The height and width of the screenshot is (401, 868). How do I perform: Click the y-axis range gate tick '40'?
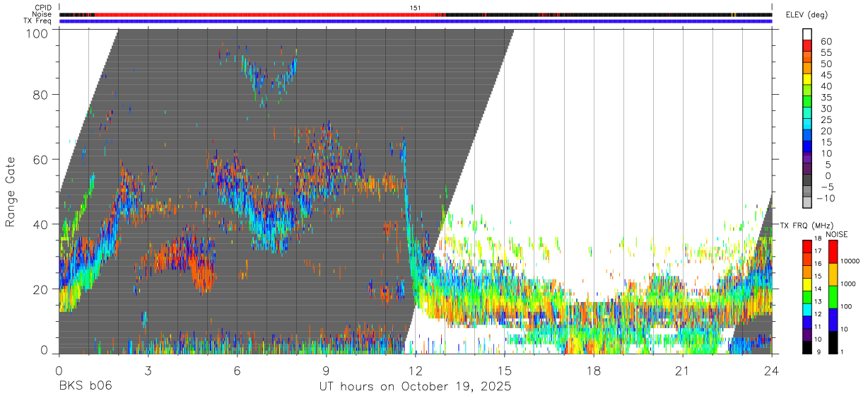click(x=42, y=224)
